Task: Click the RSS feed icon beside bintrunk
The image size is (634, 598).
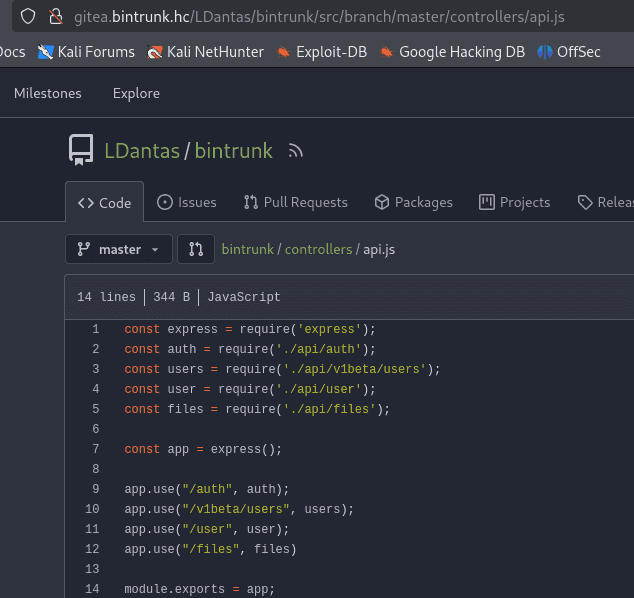Action: [x=295, y=151]
